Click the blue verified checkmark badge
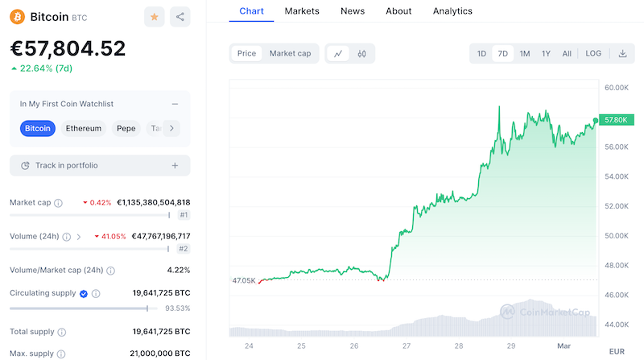This screenshot has height=360, width=644. coord(84,293)
